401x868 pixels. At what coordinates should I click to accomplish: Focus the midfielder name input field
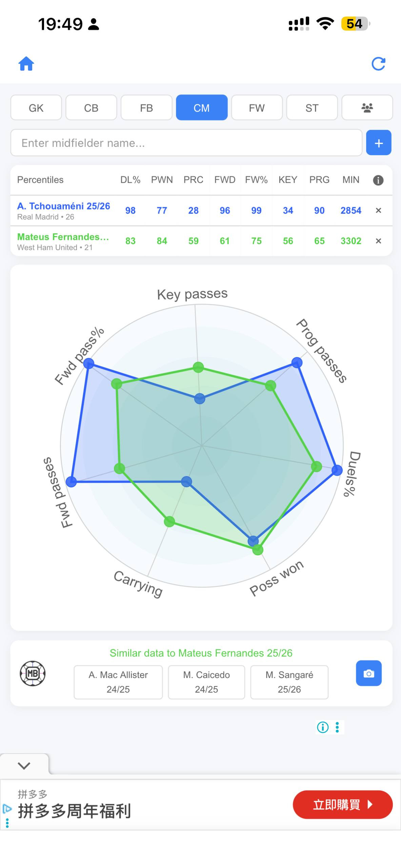pyautogui.click(x=186, y=143)
